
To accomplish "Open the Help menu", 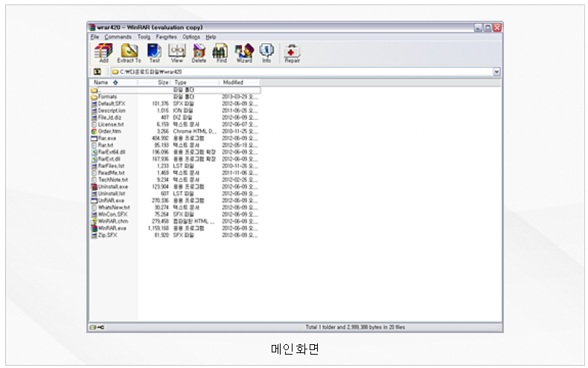I will tap(211, 36).
